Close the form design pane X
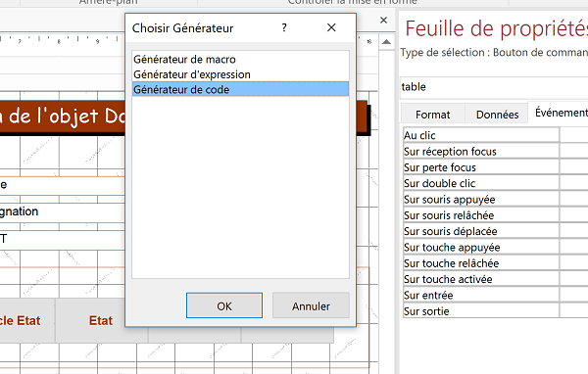Image resolution: width=588 pixels, height=374 pixels. (383, 21)
